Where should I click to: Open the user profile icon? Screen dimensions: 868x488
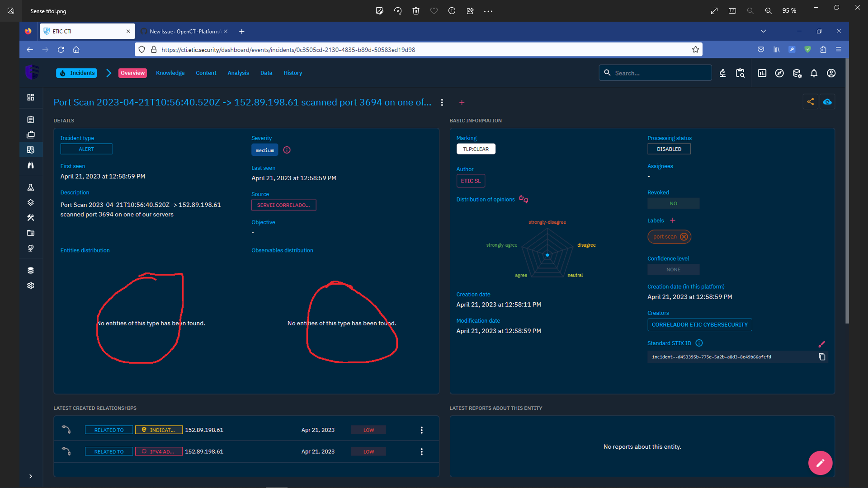[x=831, y=73]
